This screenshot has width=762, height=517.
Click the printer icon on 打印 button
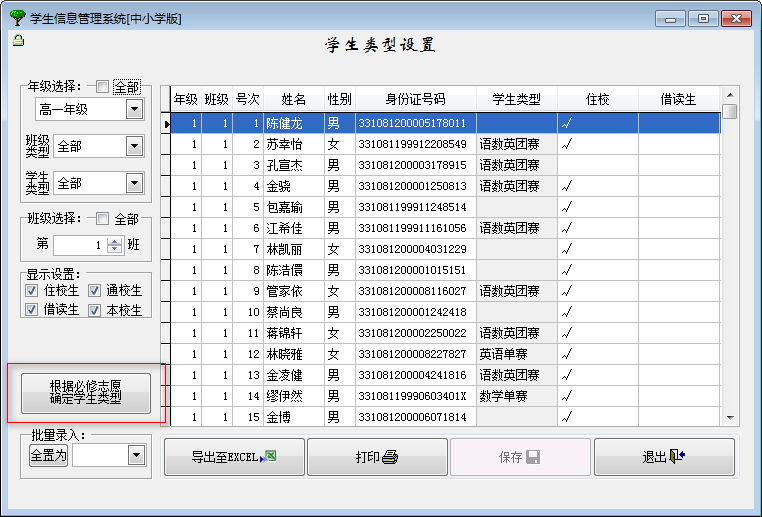(x=390, y=457)
